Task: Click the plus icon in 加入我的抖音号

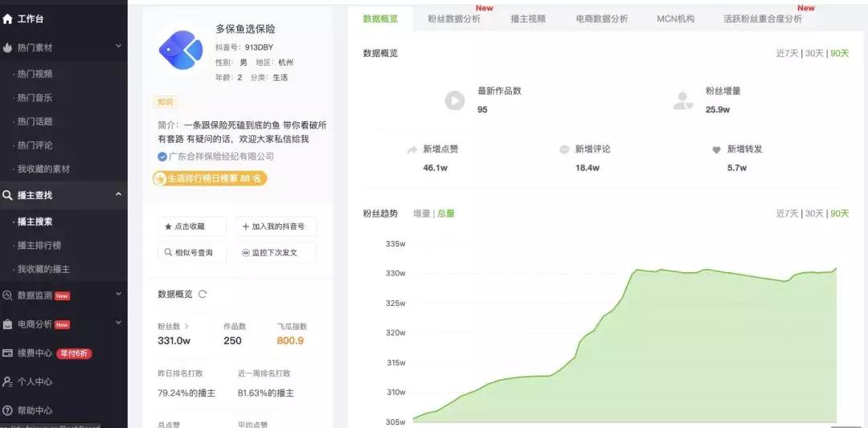Action: [x=246, y=226]
